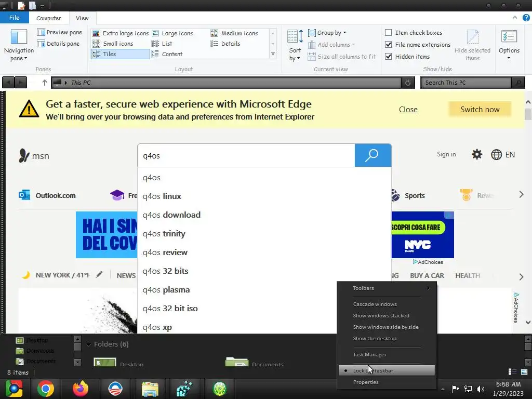Choose Extra large icons layout
Screen dimensions: 532x399
coord(121,33)
